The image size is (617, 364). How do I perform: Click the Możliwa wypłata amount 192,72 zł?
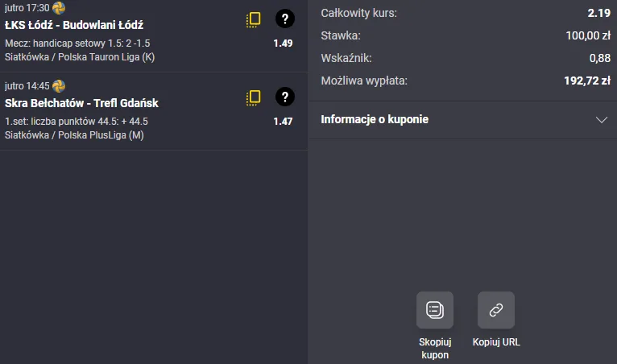pyautogui.click(x=587, y=81)
